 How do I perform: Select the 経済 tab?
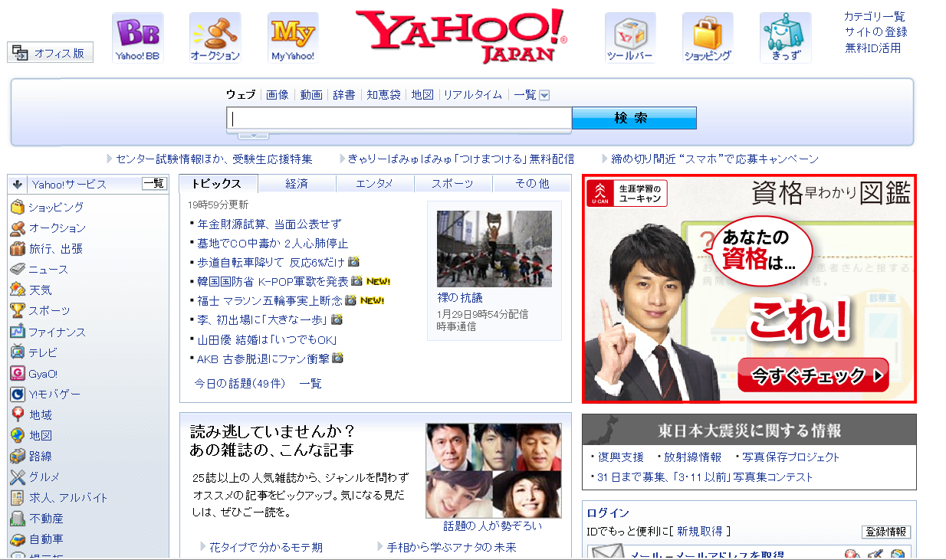tap(297, 184)
